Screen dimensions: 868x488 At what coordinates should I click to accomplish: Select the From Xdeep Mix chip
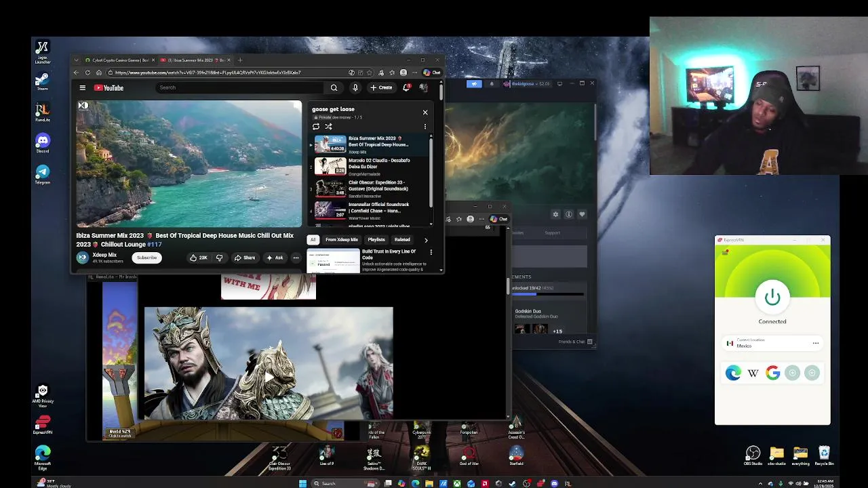click(342, 240)
